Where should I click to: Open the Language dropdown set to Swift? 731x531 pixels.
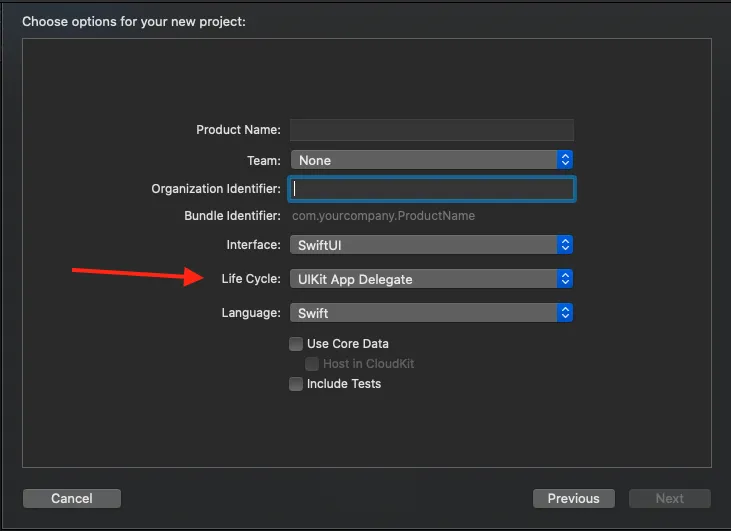[x=423, y=313]
